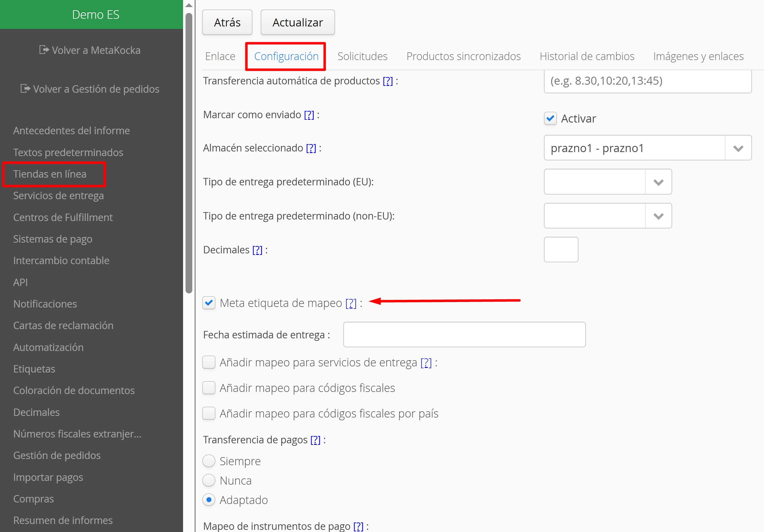The height and width of the screenshot is (532, 764).
Task: Expand the prazno1 warehouse dropdown
Action: click(x=738, y=148)
